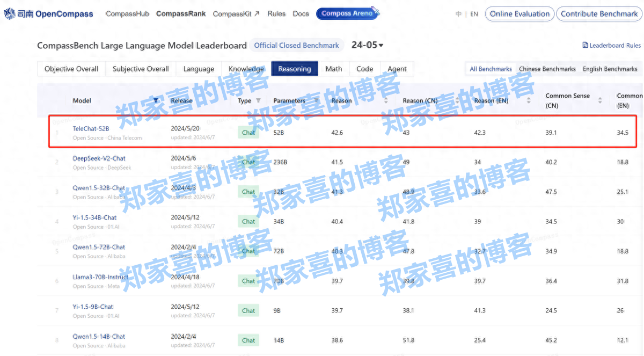Screen dimensions: 644x356
Task: Select English Benchmarks filter
Action: [x=610, y=69]
